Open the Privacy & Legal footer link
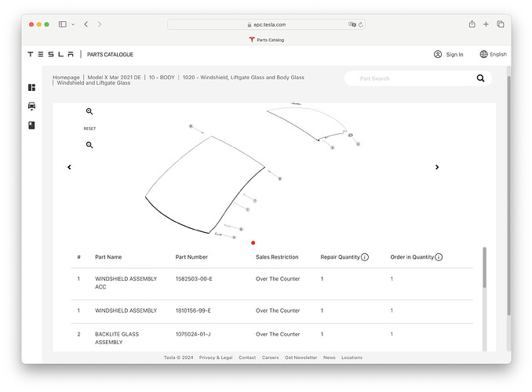The image size is (532, 392). point(216,358)
